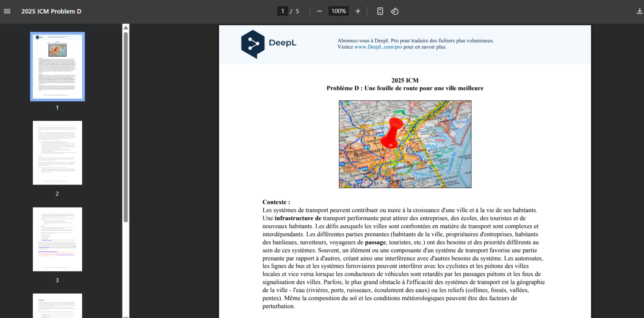Image resolution: width=644 pixels, height=318 pixels.
Task: Click the "2025 ICM Problem D" document title
Action: coord(51,11)
